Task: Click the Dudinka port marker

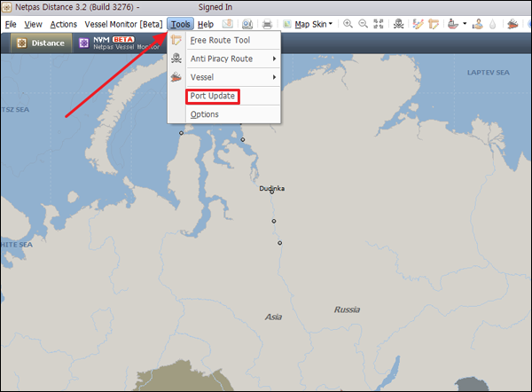Action: 272,192
